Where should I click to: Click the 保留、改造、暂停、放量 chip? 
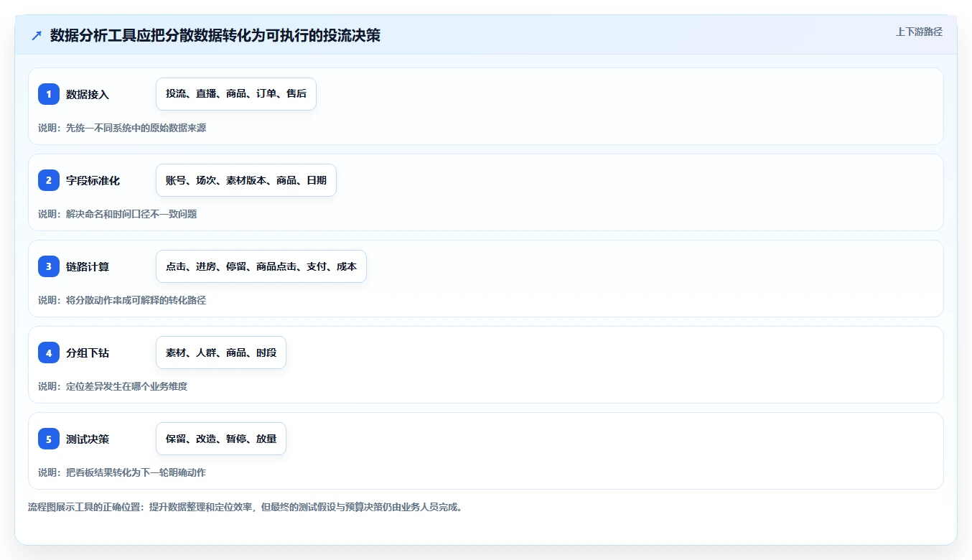221,439
